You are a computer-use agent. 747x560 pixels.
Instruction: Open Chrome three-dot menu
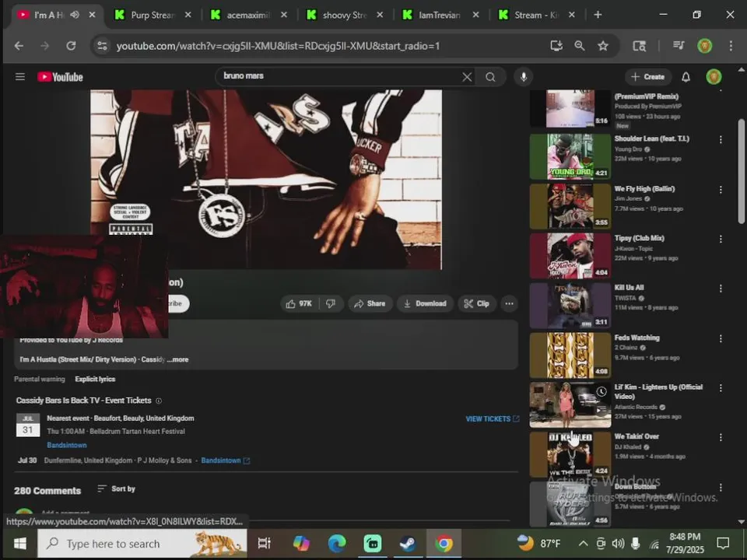(731, 46)
